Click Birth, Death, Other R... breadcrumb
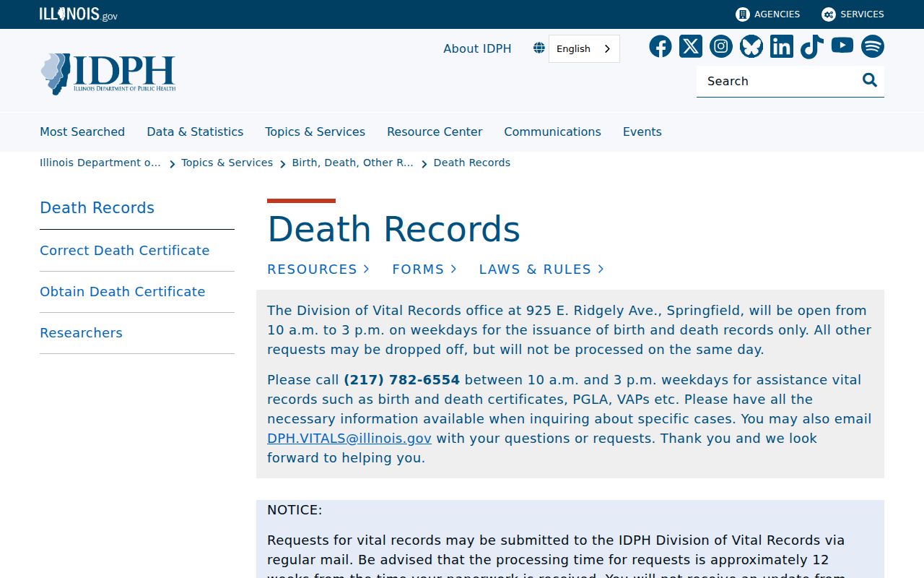Image resolution: width=924 pixels, height=578 pixels. (x=353, y=163)
